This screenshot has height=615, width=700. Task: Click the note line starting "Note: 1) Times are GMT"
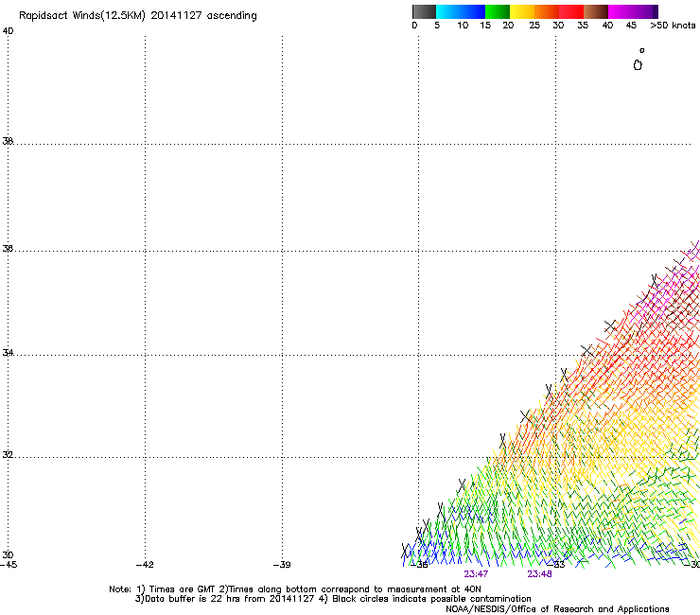point(294,589)
